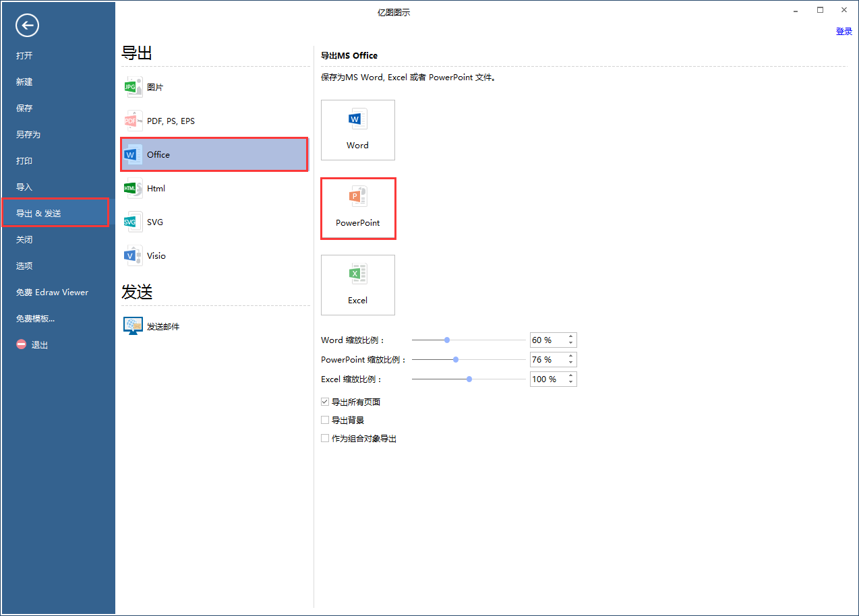Toggle 导出所有页面 checkbox
Screen dimensions: 859x616
[325, 402]
